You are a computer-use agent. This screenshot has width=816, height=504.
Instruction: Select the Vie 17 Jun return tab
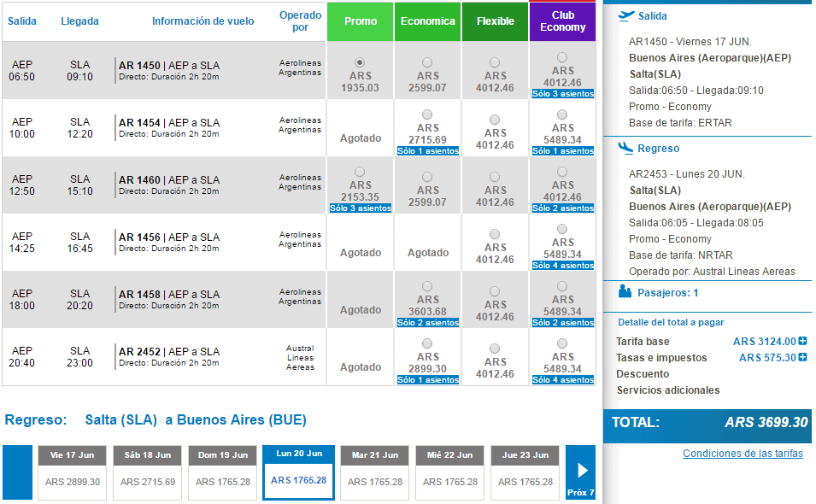[72, 472]
